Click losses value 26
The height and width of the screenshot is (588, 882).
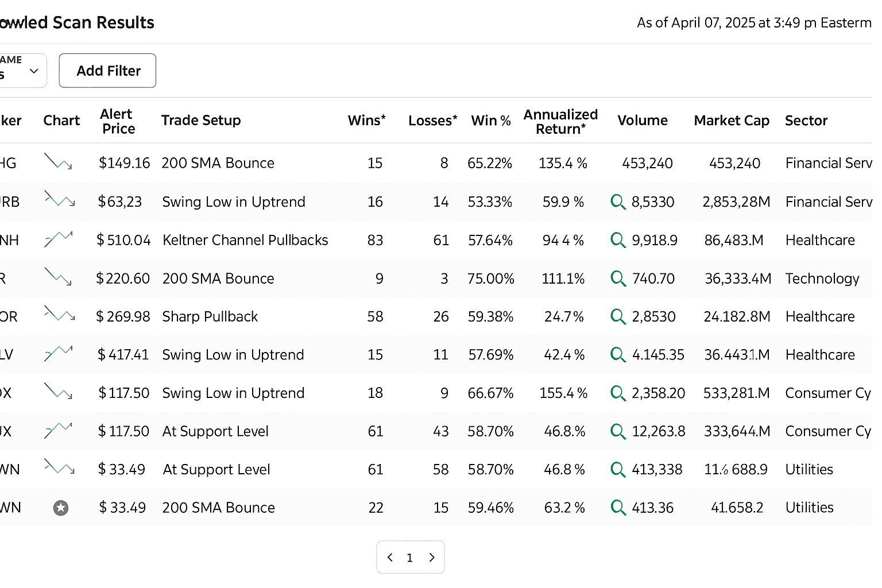pyautogui.click(x=441, y=316)
